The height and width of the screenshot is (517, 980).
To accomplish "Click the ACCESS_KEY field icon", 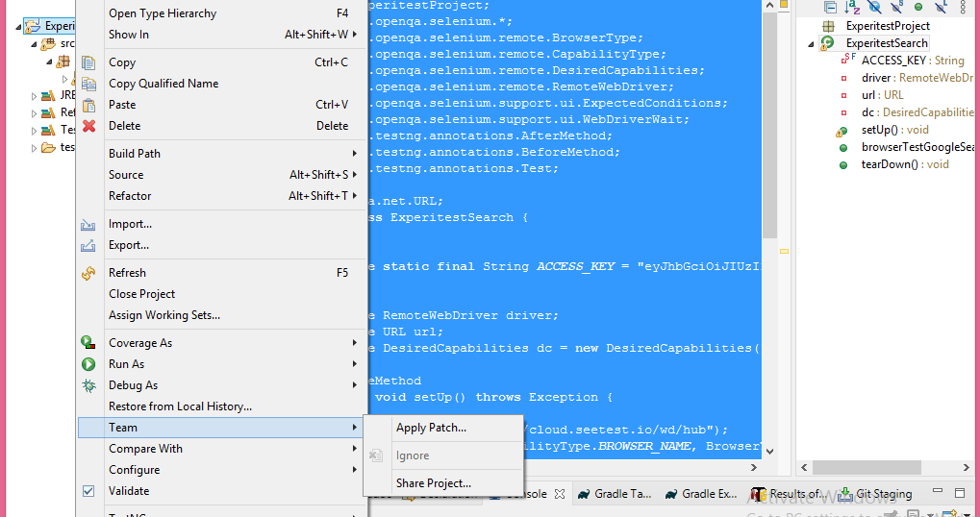I will pyautogui.click(x=849, y=59).
